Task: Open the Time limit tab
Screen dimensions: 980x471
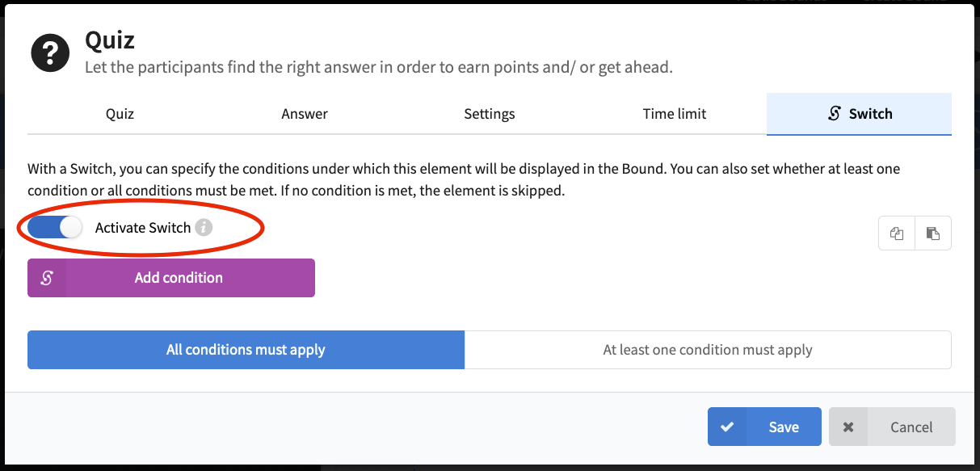Action: click(x=675, y=114)
